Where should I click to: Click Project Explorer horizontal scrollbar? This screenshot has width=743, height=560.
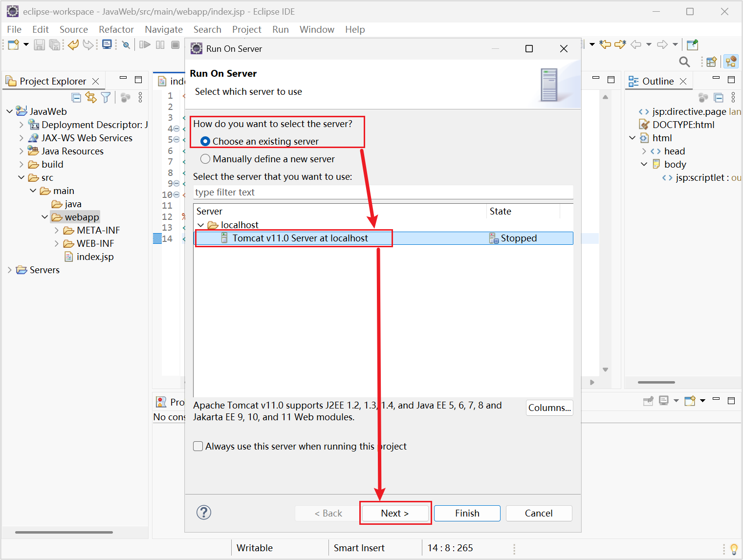pos(64,532)
